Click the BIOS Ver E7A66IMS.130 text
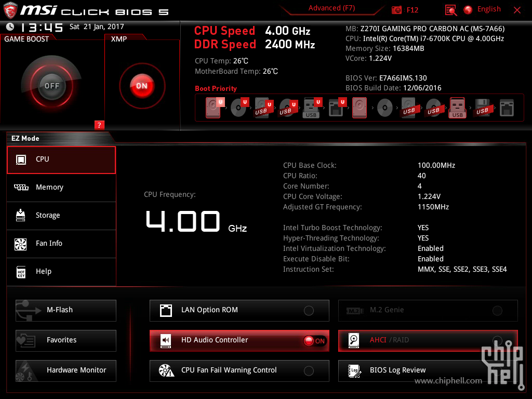The width and height of the screenshot is (532, 399). click(386, 78)
